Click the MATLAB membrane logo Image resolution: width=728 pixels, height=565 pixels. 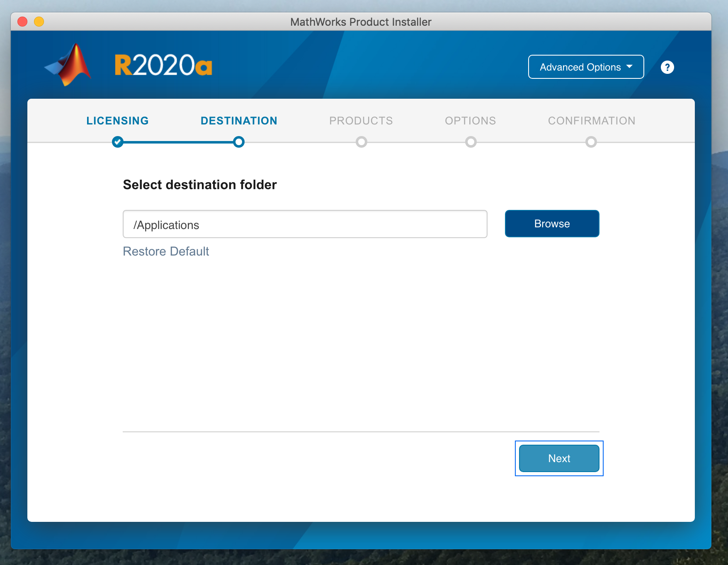(x=68, y=66)
